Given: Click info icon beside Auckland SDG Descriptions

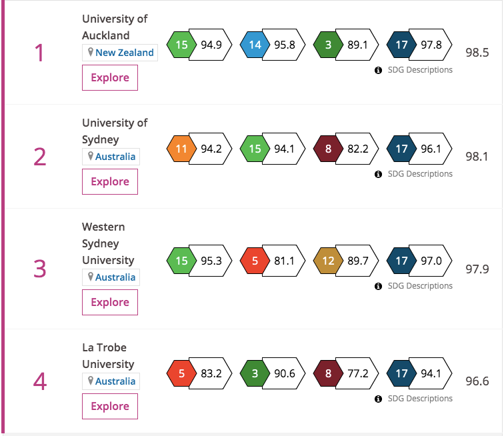Looking at the screenshot, I should coord(378,70).
